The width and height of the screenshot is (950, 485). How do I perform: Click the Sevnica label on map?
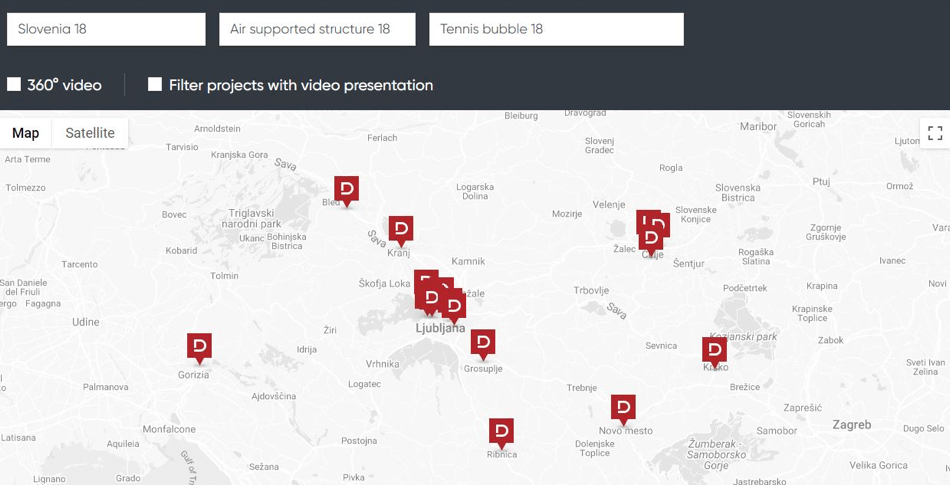[661, 346]
